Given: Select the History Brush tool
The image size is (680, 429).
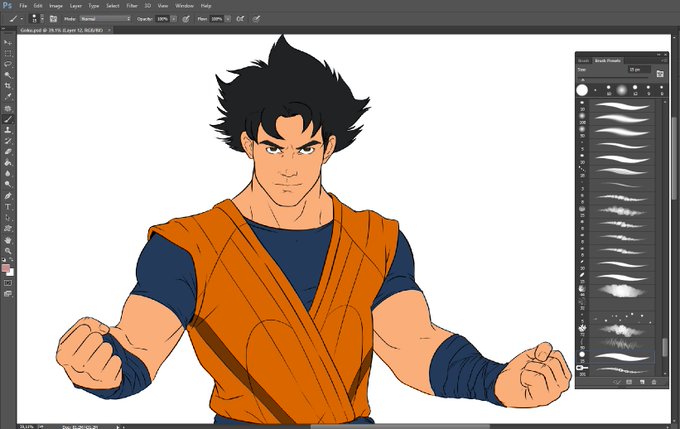Looking at the screenshot, I should click(8, 141).
